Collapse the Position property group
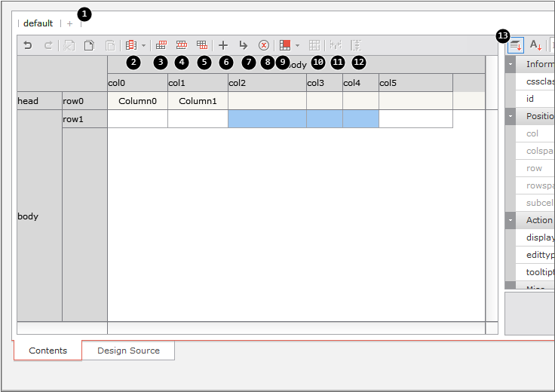555x392 pixels. point(511,116)
